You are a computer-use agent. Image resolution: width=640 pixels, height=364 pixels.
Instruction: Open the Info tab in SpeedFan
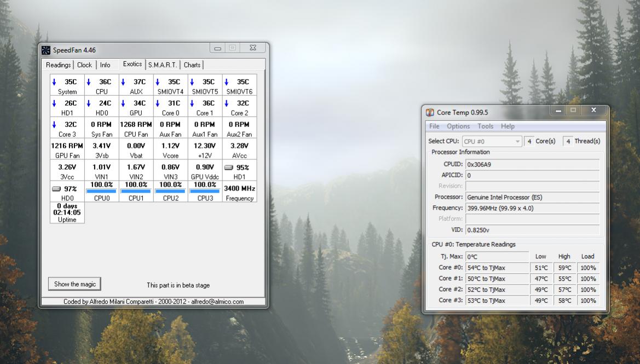tap(105, 65)
